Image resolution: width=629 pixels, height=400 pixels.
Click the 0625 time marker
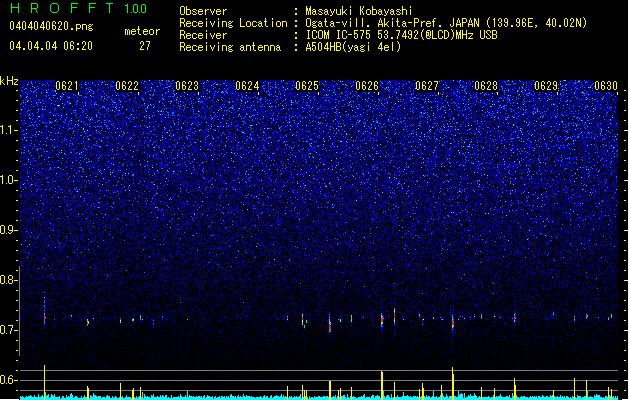tap(307, 86)
